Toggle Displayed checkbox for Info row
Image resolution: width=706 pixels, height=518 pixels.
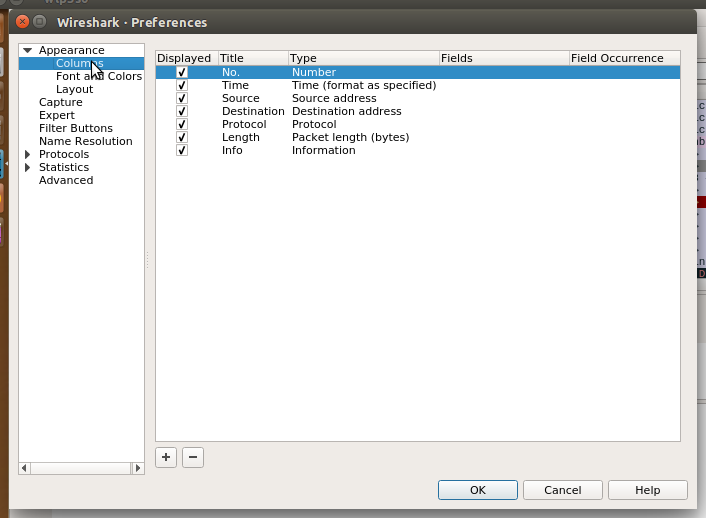(182, 150)
